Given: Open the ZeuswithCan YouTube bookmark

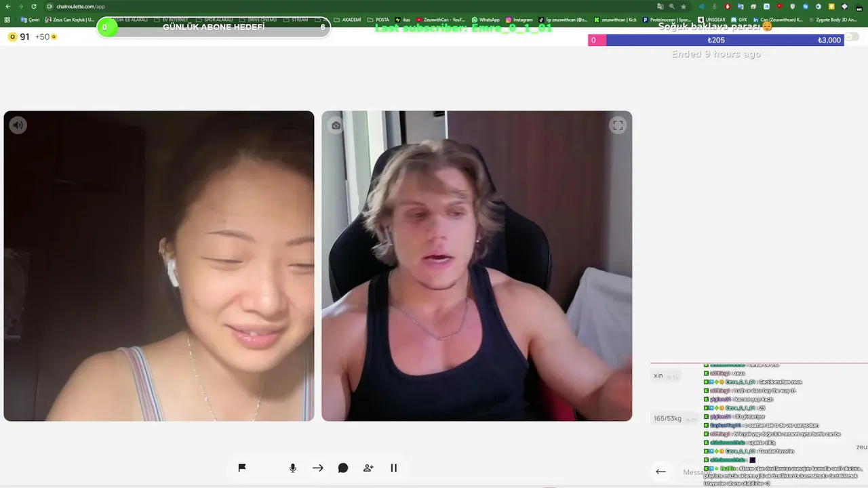Looking at the screenshot, I should tap(441, 20).
